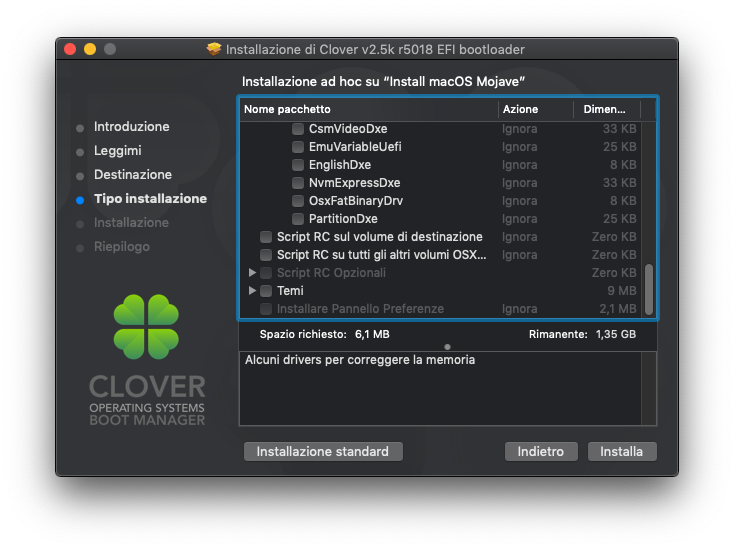
Task: Tick Script RC su tutti gli altri volumi
Action: point(266,255)
